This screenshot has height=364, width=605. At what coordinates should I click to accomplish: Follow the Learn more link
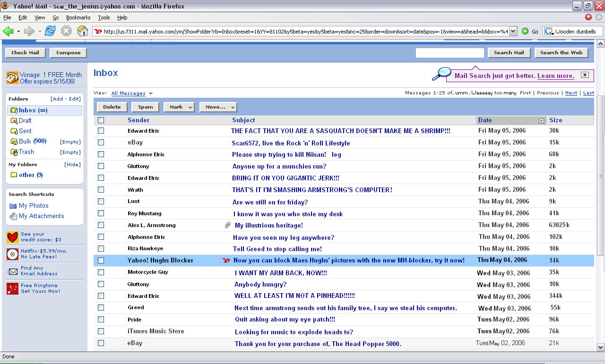tap(556, 76)
